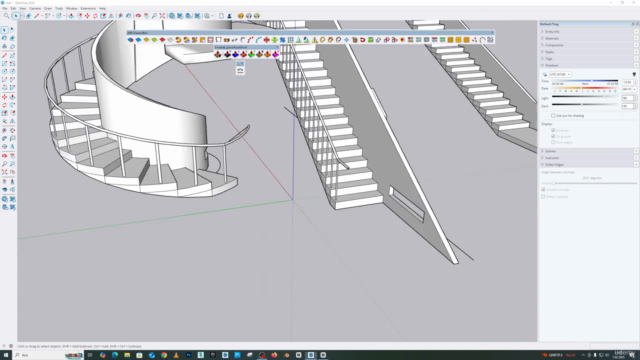
Task: Select the Zoom tool in top toolbar
Action: pyautogui.click(x=154, y=16)
